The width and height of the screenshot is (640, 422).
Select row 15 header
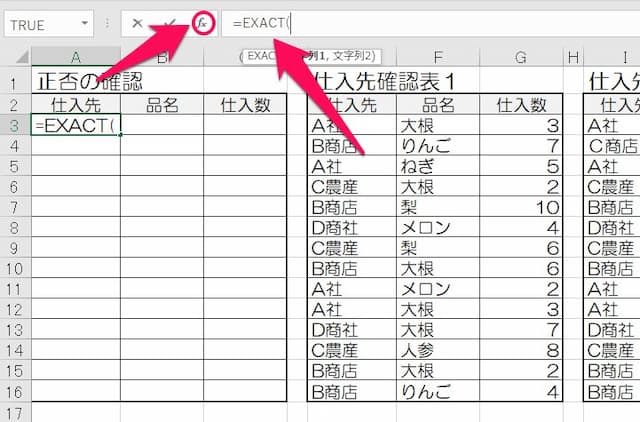coord(15,371)
